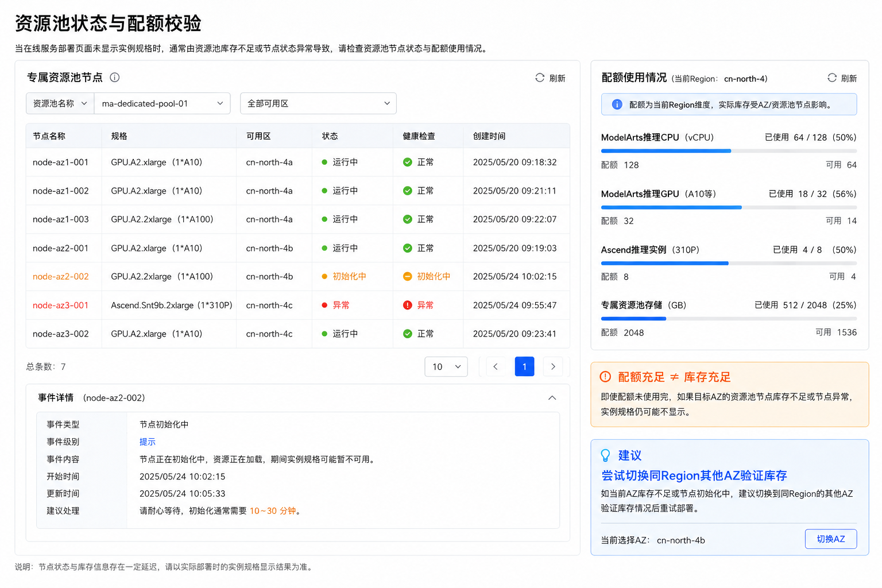The width and height of the screenshot is (882, 588).
Task: Select the node-az1-001 row name
Action: pos(61,162)
